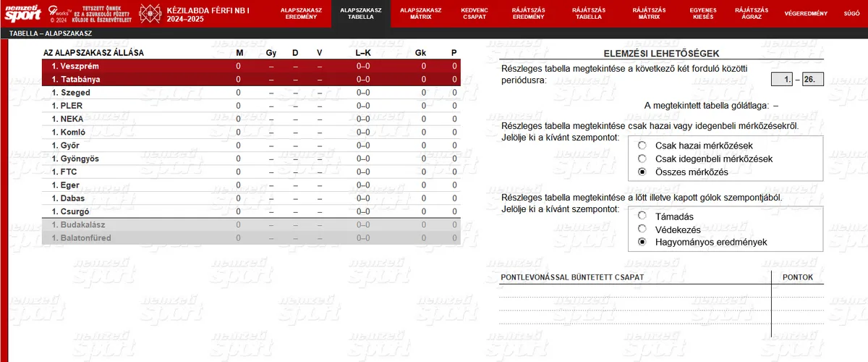Click the starting round field '1.'

[782, 80]
